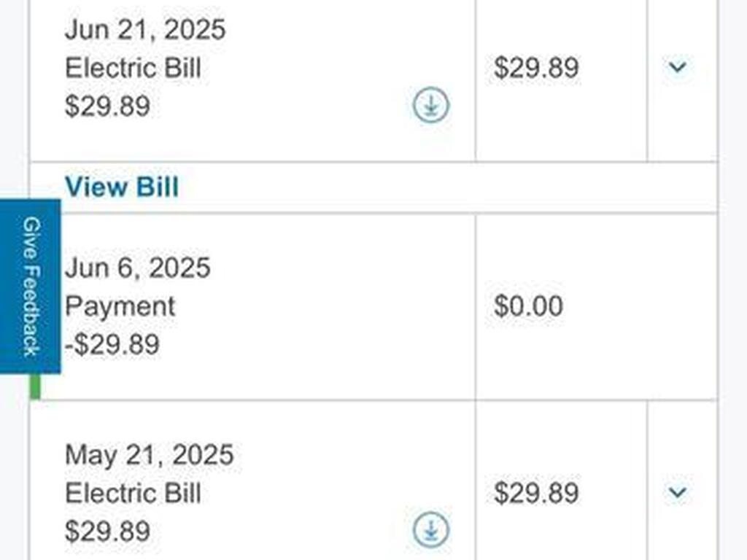This screenshot has width=747, height=560.
Task: Click the $29.89 amount below Jun 21 Electric Bill
Action: (107, 106)
